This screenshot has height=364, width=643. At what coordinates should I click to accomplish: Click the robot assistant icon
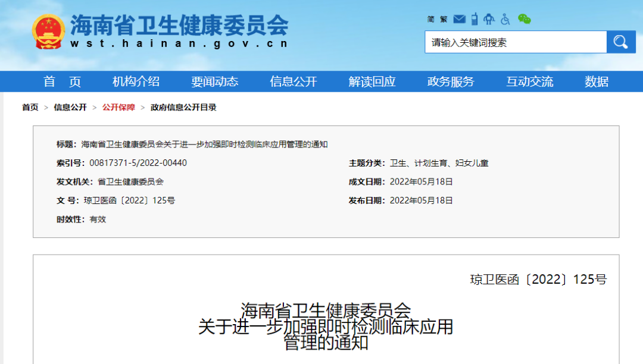[x=489, y=19]
